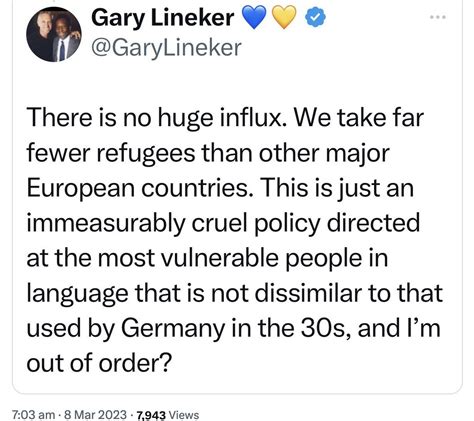Image resolution: width=474 pixels, height=421 pixels.
Task: Click the word 'Germany' in the tweet
Action: (x=173, y=329)
